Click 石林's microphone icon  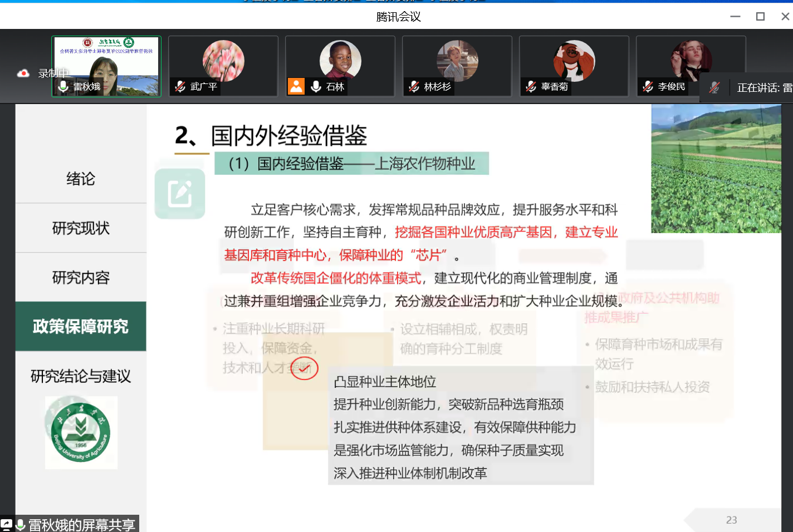316,86
